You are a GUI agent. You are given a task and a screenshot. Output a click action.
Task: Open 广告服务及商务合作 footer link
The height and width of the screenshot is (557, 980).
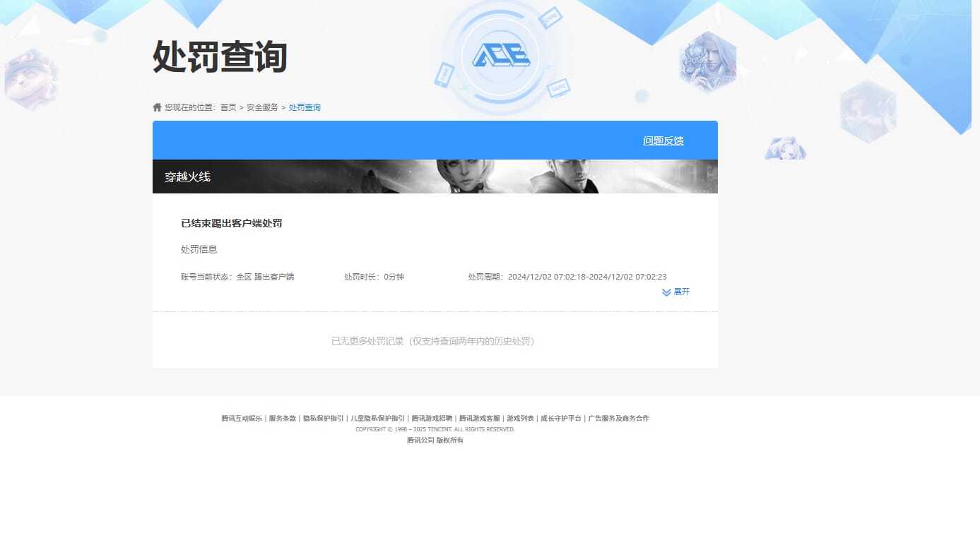point(619,419)
